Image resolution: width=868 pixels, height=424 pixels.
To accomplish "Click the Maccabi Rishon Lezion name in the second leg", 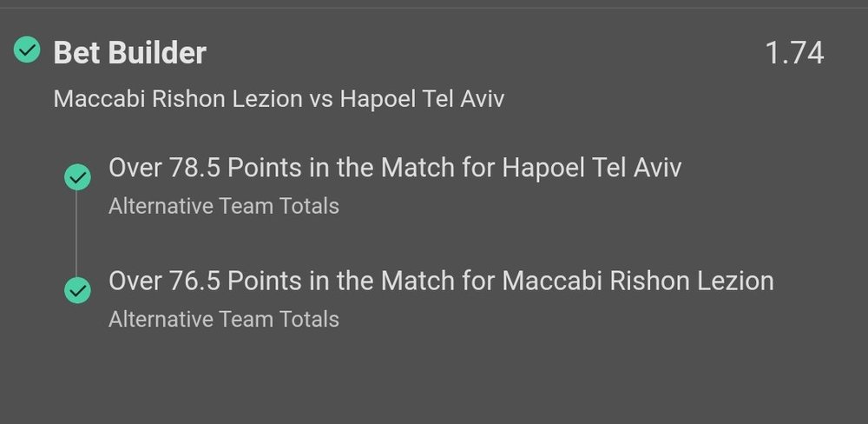I will tap(638, 281).
